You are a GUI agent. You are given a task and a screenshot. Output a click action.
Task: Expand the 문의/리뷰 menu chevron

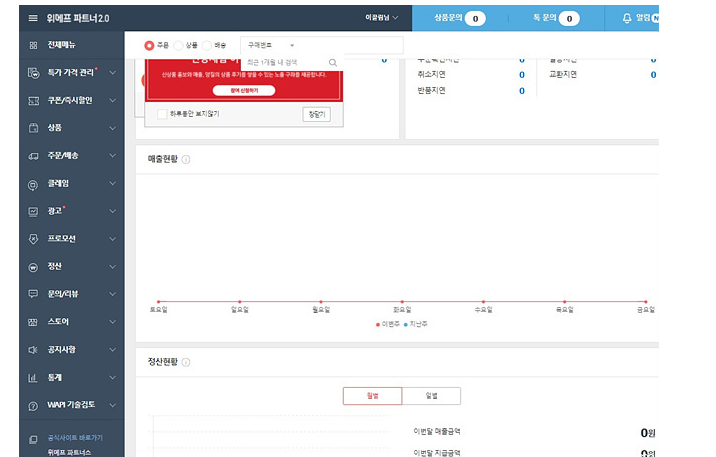(x=113, y=294)
